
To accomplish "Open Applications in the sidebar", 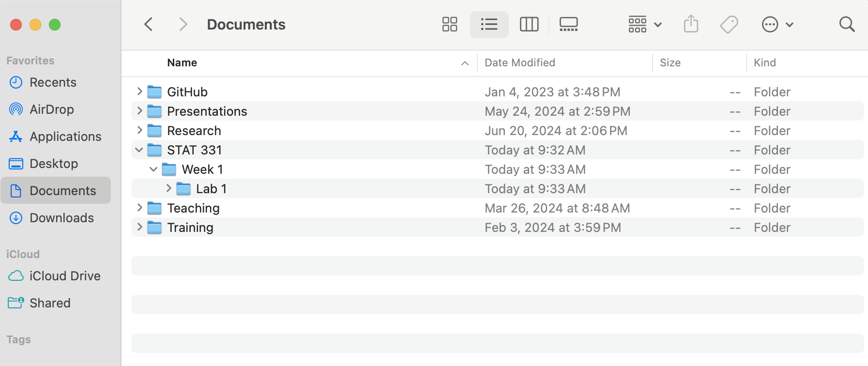I will click(x=56, y=137).
